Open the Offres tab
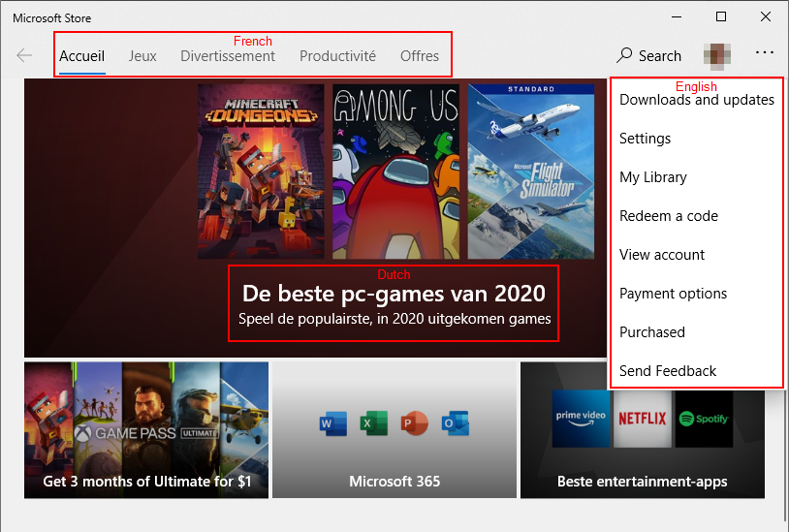This screenshot has height=532, width=789. [420, 56]
